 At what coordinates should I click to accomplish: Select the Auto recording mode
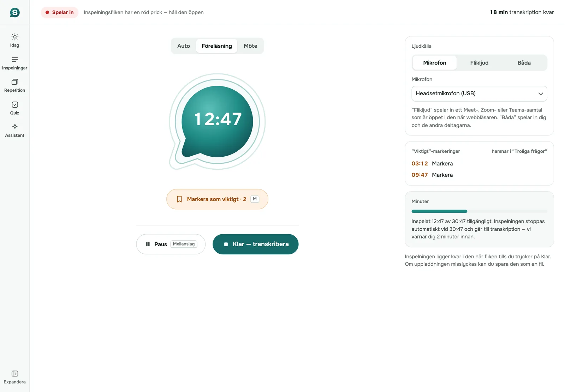(x=184, y=46)
